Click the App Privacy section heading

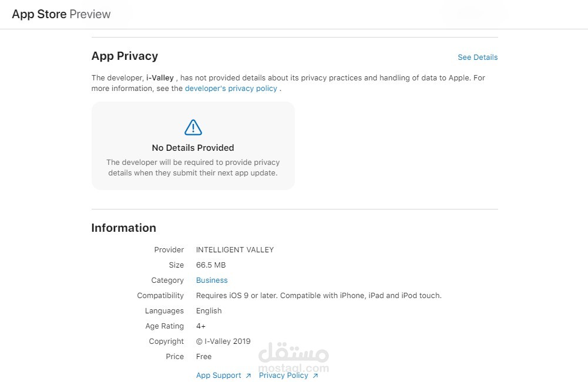125,56
